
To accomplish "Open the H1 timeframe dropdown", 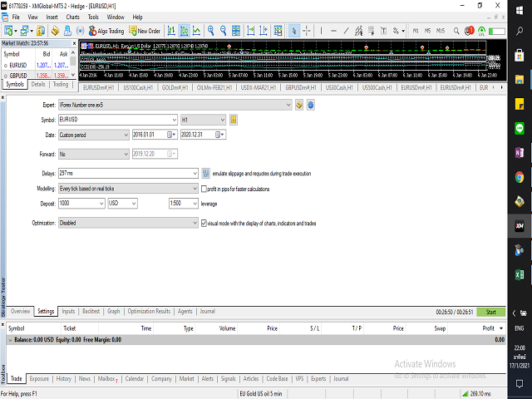I will coord(222,120).
